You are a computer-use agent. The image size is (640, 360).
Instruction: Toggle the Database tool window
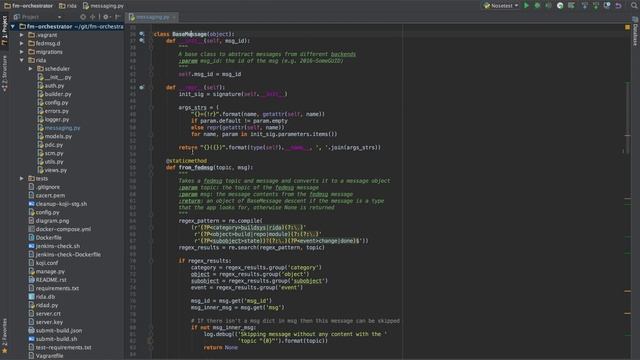635,32
